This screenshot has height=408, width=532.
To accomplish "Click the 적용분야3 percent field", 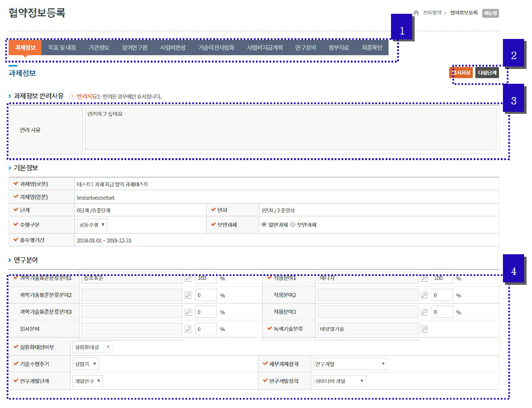I will point(442,312).
